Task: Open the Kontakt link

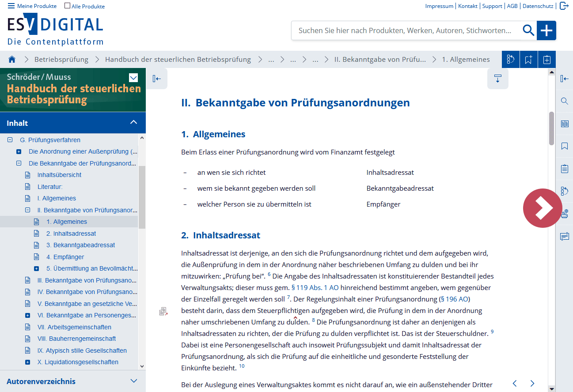Action: [468, 6]
